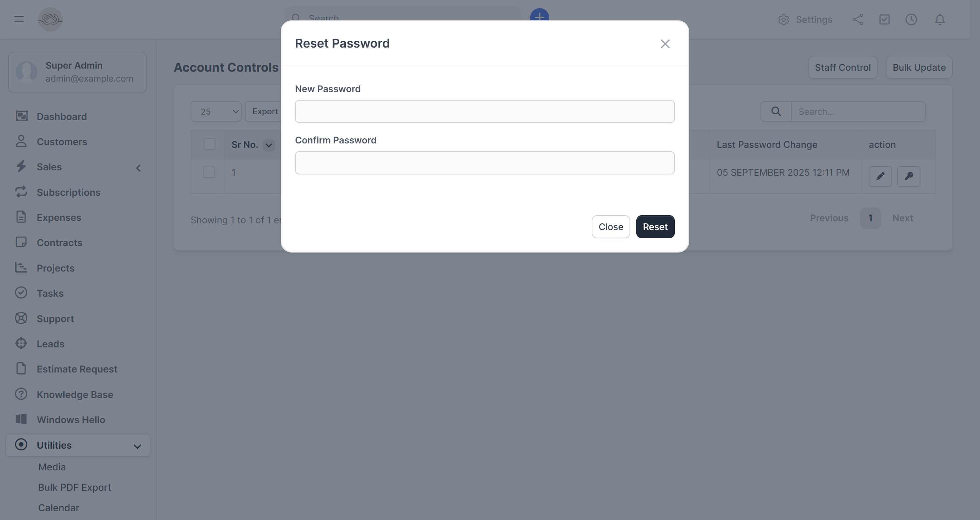Screen dimensions: 980x520
Task: Check the select-all checkbox in table header
Action: (x=209, y=144)
